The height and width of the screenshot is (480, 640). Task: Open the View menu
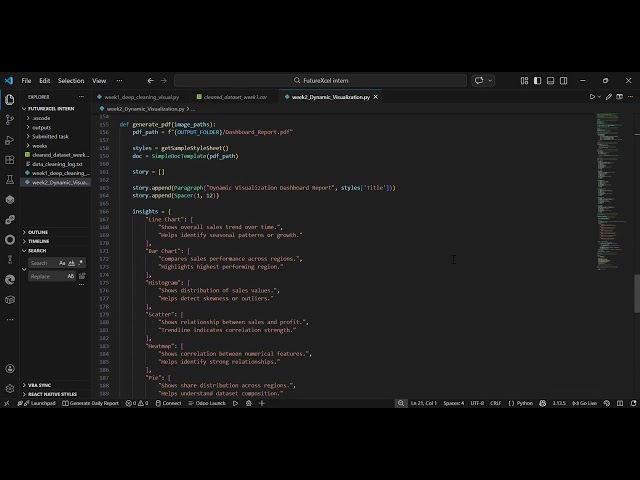99,81
